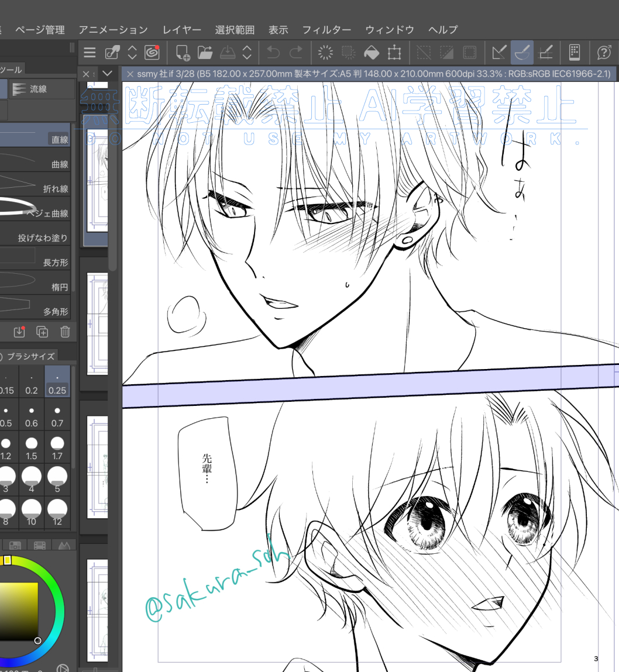Viewport: 619px width, 672px height.
Task: Open the help assistance icon
Action: click(x=604, y=53)
